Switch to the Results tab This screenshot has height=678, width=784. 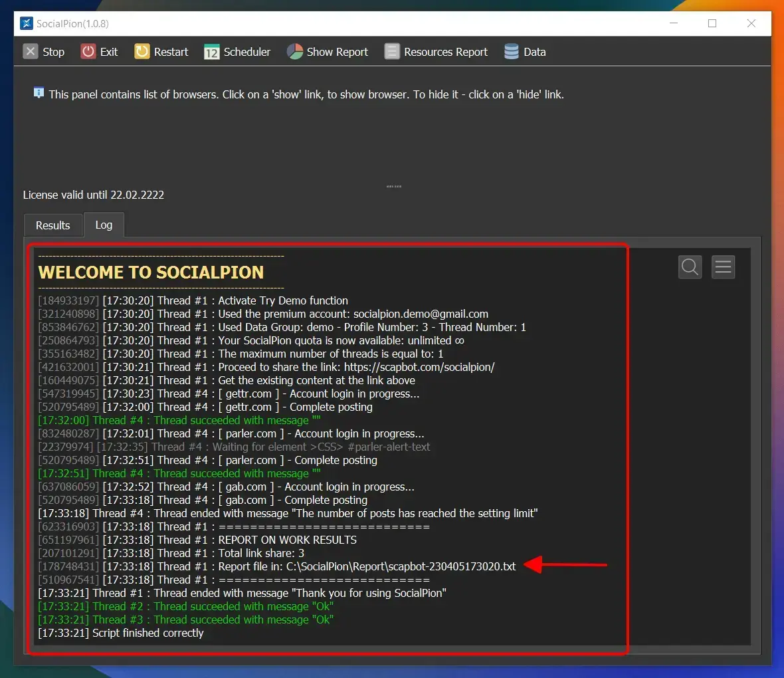(53, 225)
